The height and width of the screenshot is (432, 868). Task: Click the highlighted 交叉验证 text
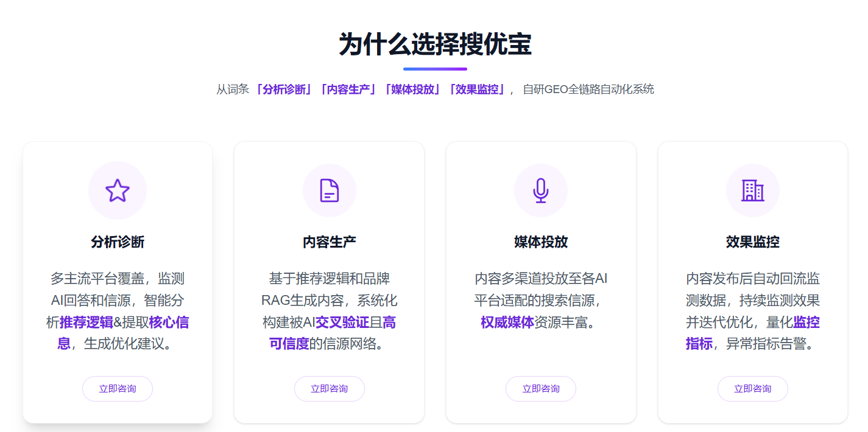coord(342,322)
